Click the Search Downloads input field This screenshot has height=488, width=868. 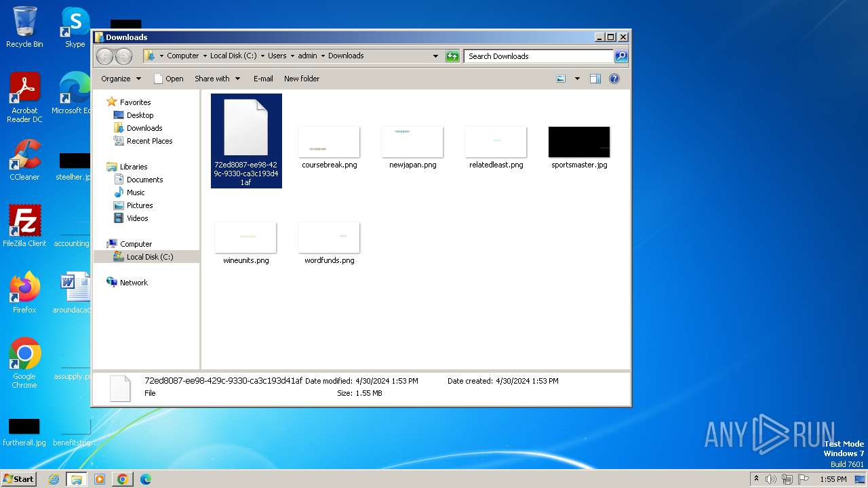click(x=539, y=56)
